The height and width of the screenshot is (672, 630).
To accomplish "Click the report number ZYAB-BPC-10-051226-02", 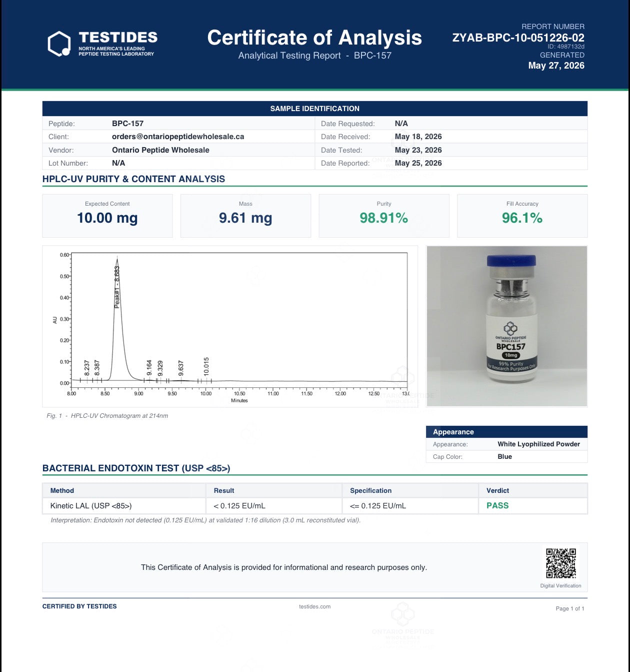I will pyautogui.click(x=518, y=38).
